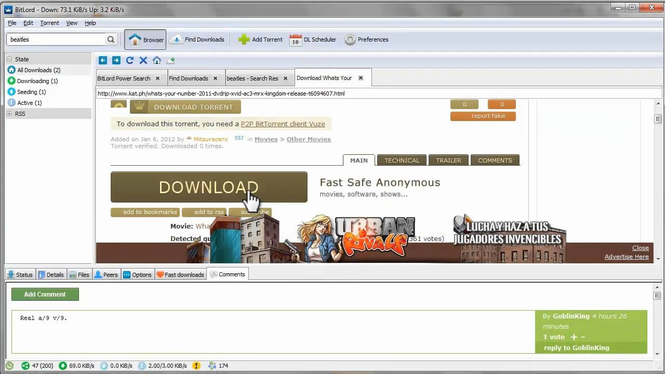Downvote GoblinKing's comment with minus
The width and height of the screenshot is (665, 374).
point(583,337)
